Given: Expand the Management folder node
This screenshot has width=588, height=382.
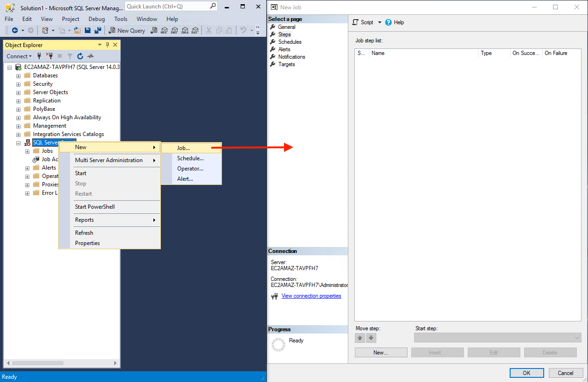Looking at the screenshot, I should click(x=18, y=126).
